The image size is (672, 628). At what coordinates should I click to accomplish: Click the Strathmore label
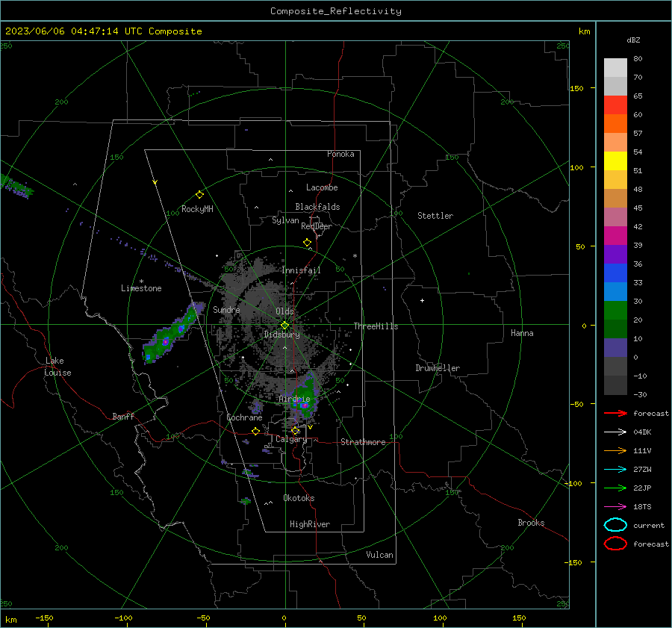[x=363, y=442]
